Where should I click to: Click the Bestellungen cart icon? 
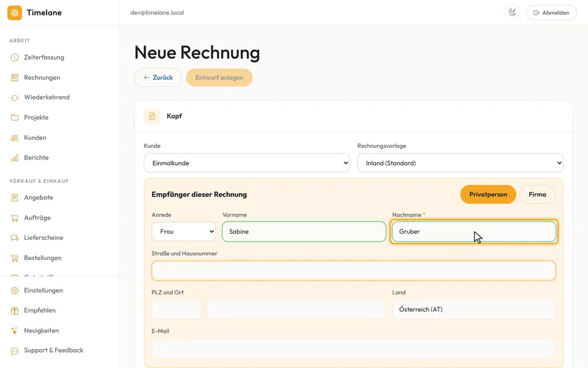click(15, 258)
